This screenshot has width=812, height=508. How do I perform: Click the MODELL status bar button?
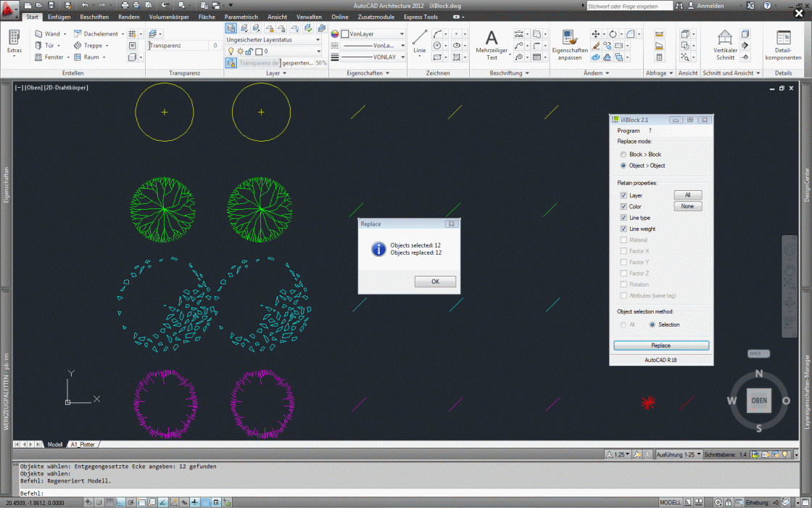tap(670, 502)
